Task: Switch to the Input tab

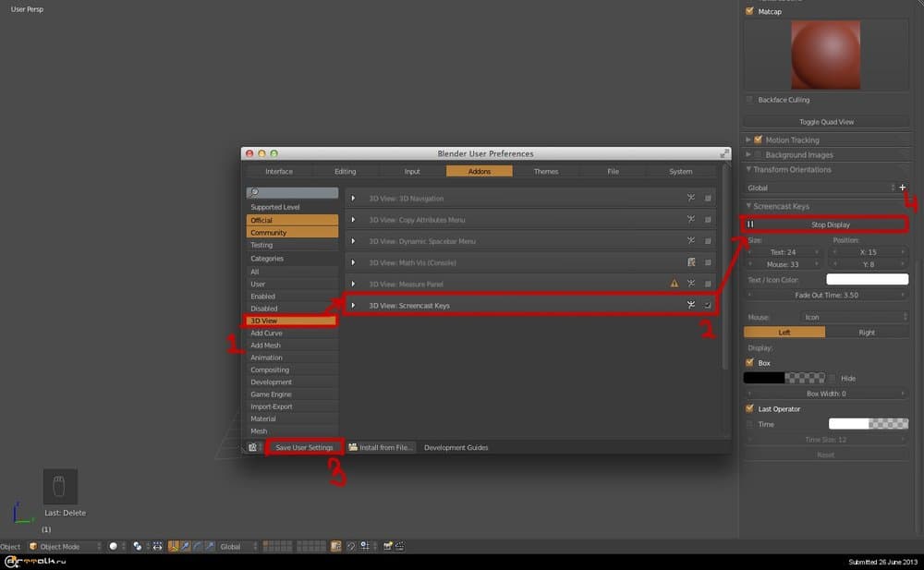Action: [x=412, y=172]
